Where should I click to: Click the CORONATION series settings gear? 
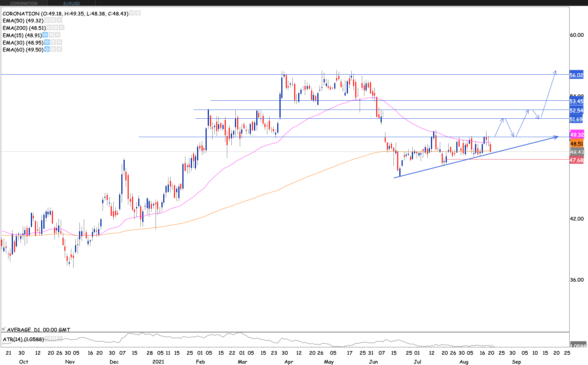click(138, 13)
